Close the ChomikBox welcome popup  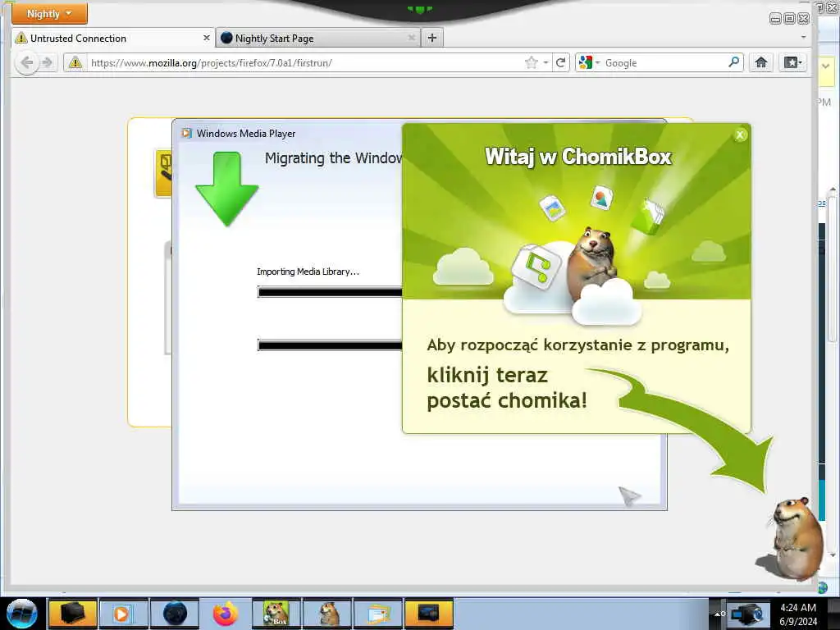point(740,135)
